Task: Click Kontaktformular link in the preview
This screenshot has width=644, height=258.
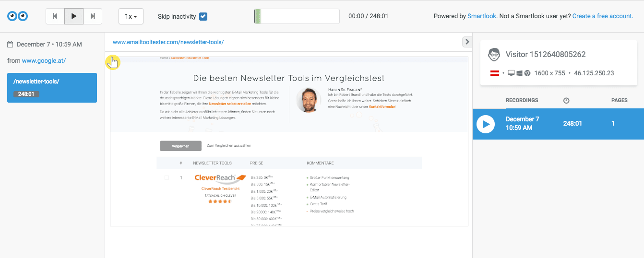Action: [382, 106]
